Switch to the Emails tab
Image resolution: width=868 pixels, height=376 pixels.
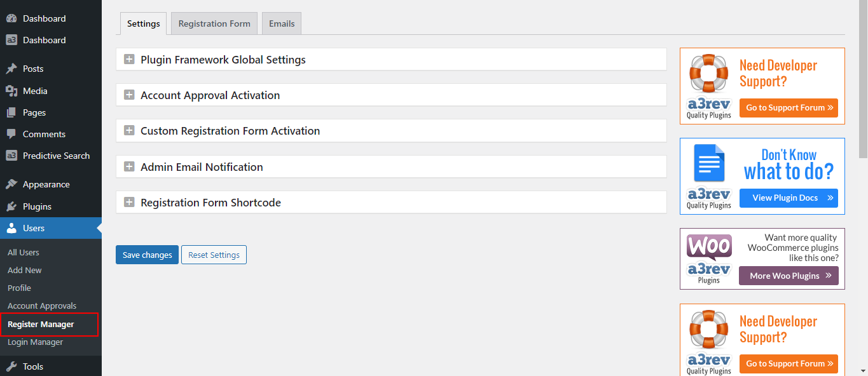282,23
